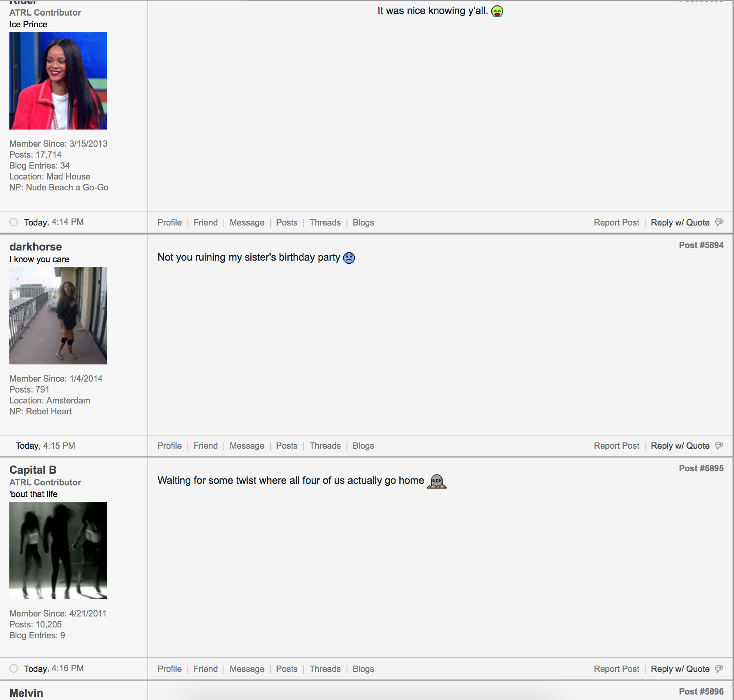Toggle status circle beside Today 4:16 PM
This screenshot has height=700, width=734.
[x=14, y=668]
